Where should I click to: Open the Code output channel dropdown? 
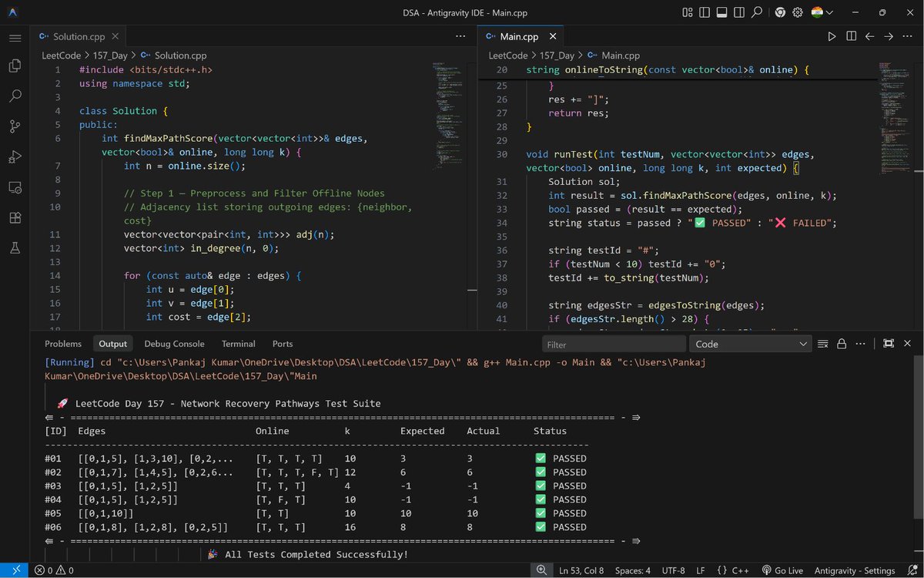point(751,344)
